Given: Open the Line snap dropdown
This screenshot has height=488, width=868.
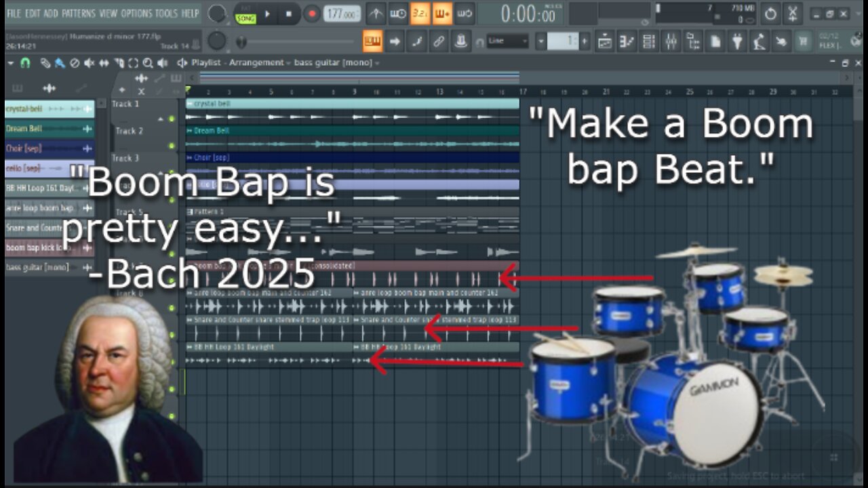Looking at the screenshot, I should [x=507, y=41].
